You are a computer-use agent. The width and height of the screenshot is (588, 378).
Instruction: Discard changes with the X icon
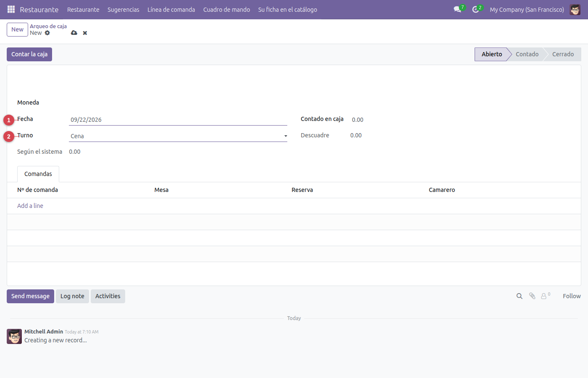pyautogui.click(x=85, y=33)
